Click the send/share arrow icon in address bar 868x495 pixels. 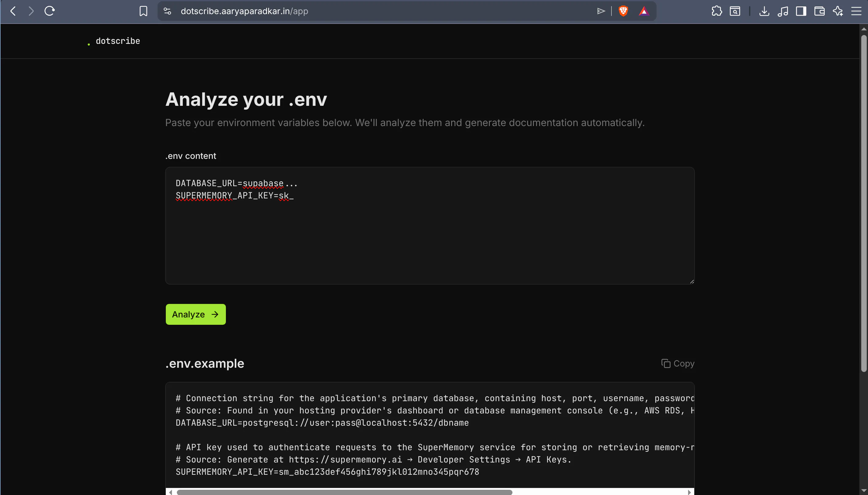[x=601, y=11]
